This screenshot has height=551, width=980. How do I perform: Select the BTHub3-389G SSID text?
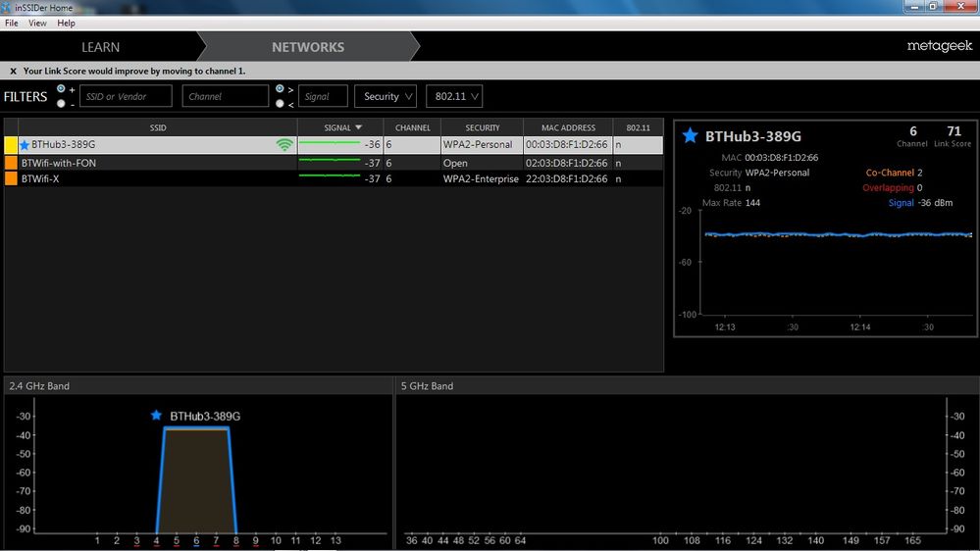click(63, 144)
